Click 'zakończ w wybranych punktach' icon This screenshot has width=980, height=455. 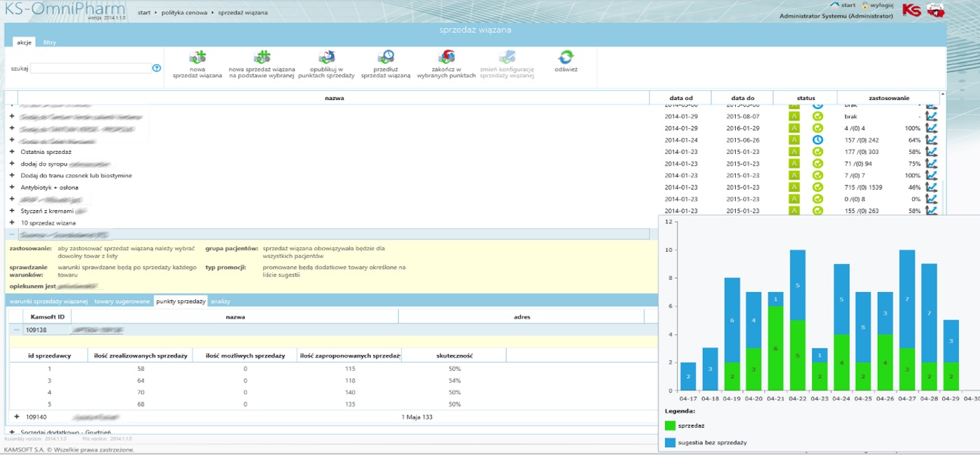click(447, 57)
